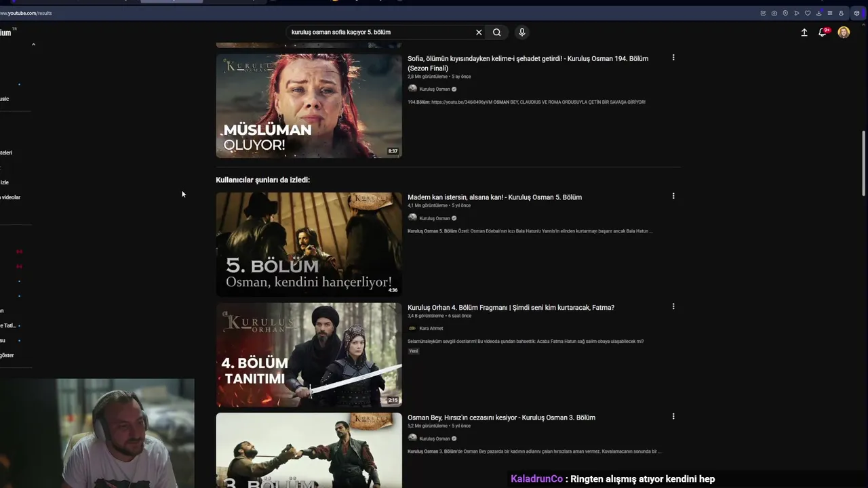
Task: Click the Yeni badge under Kara Ahmet video
Action: click(414, 351)
